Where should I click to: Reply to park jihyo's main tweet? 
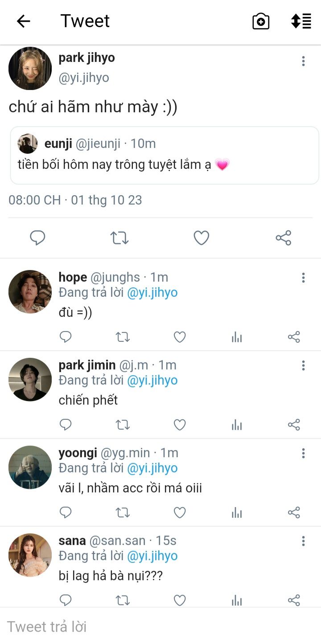tap(37, 238)
